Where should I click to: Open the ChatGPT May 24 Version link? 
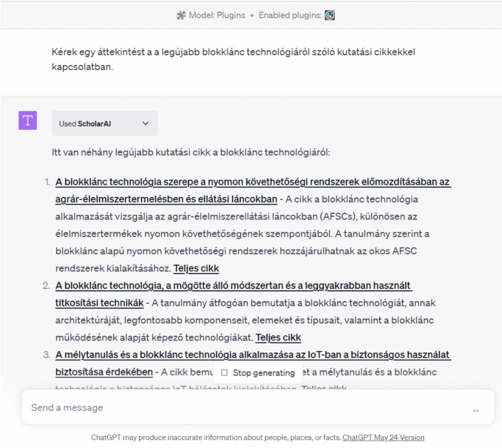coord(383,437)
